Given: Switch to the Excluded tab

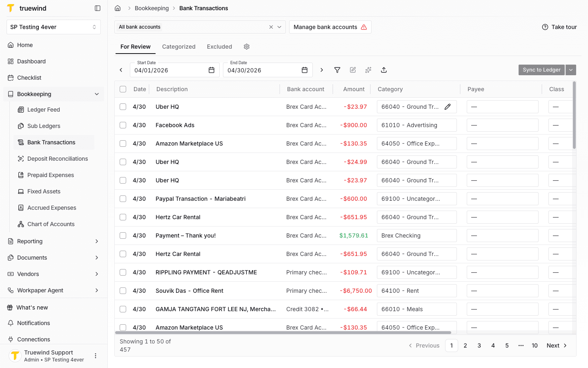Looking at the screenshot, I should pos(219,47).
